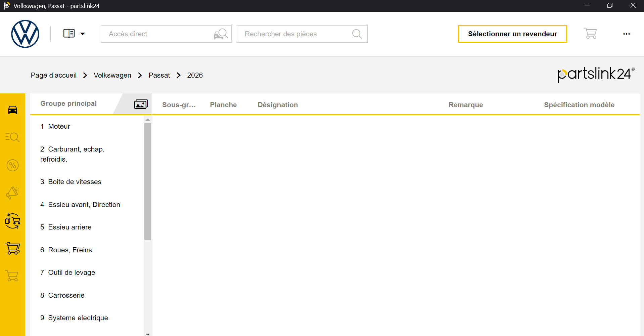Image resolution: width=644 pixels, height=336 pixels.
Task: Select group 7 Outil de levage
Action: click(x=87, y=272)
